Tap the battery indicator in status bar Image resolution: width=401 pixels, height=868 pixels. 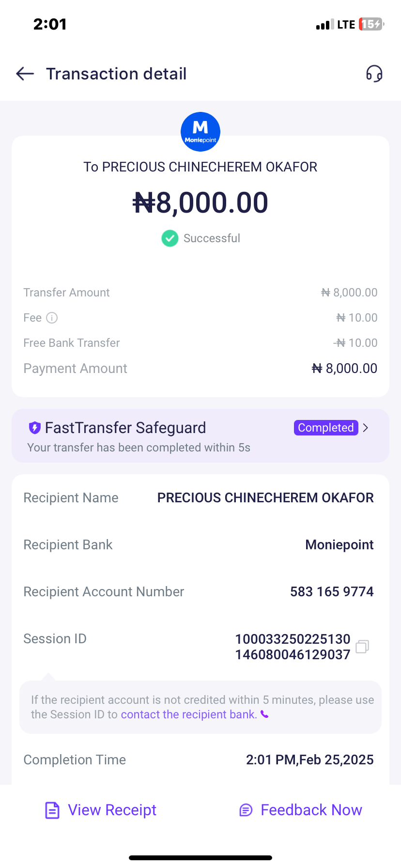point(371,24)
